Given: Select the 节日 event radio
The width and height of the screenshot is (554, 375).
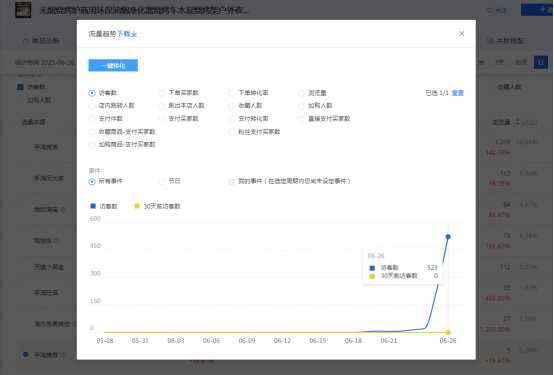Looking at the screenshot, I should 161,182.
